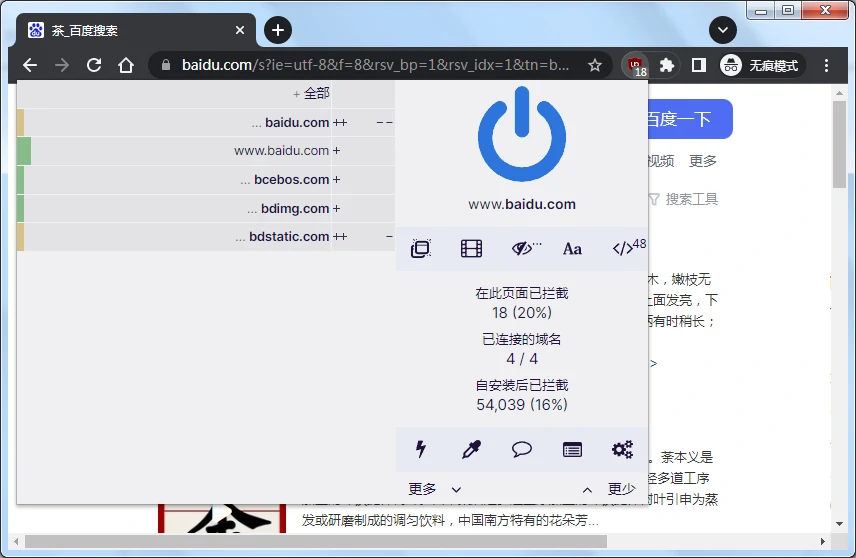Toggle cosmetic filtering eye icon
The width and height of the screenshot is (856, 558).
tap(522, 249)
